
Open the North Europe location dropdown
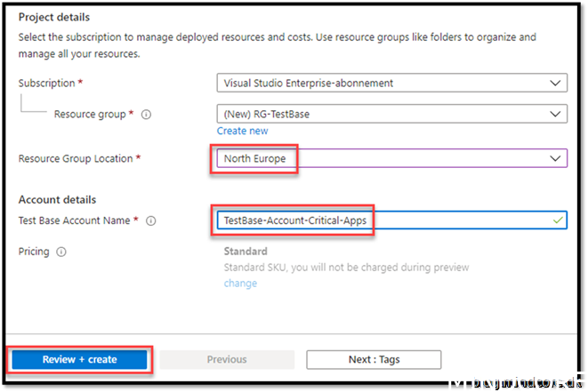(x=391, y=158)
